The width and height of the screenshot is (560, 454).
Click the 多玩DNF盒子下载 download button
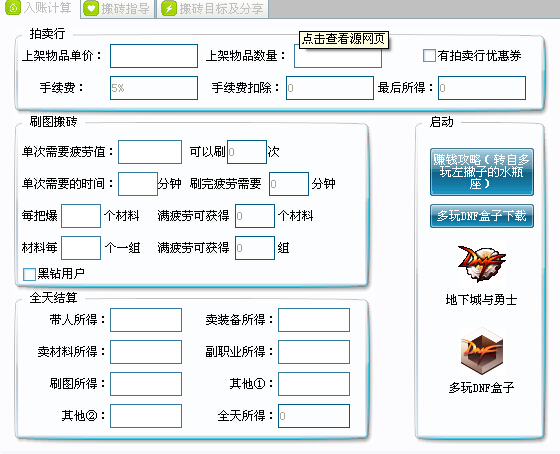pyautogui.click(x=482, y=216)
